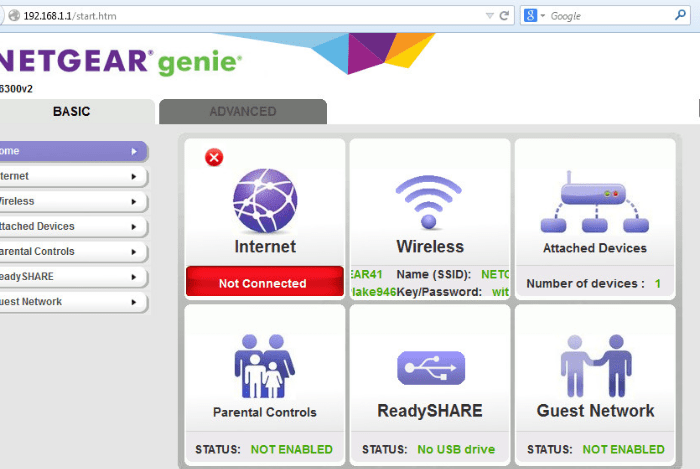Open the address bar history dropdown arrow
This screenshot has width=700, height=469.
point(489,16)
